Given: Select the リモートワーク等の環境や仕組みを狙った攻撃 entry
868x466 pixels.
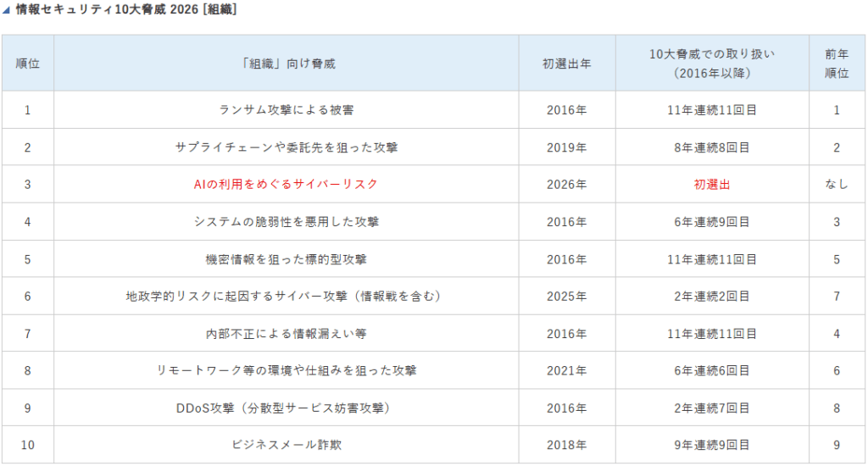Looking at the screenshot, I should point(287,370).
